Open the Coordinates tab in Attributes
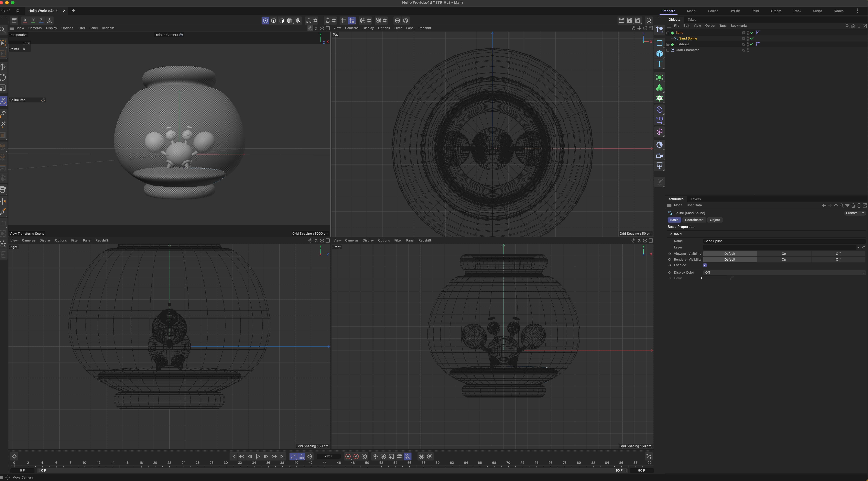Viewport: 868px width, 481px height. click(x=694, y=220)
